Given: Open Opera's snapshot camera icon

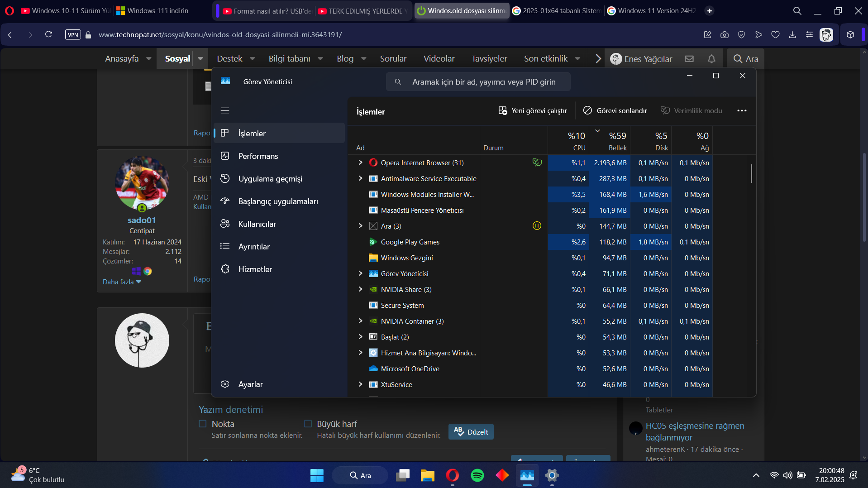Looking at the screenshot, I should (725, 35).
